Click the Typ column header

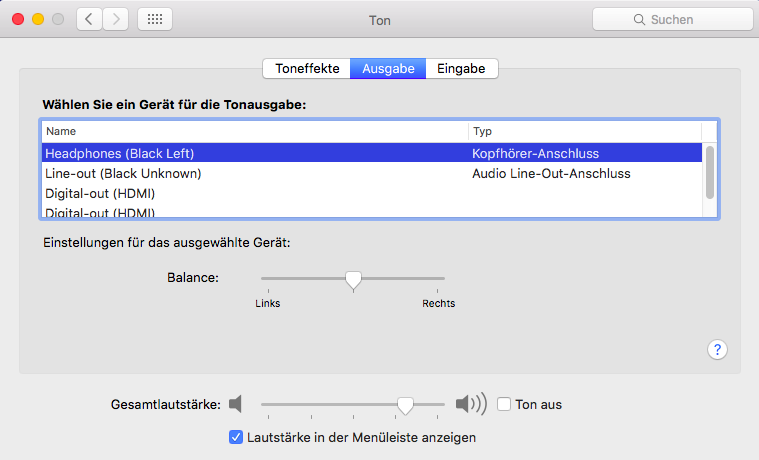point(584,131)
